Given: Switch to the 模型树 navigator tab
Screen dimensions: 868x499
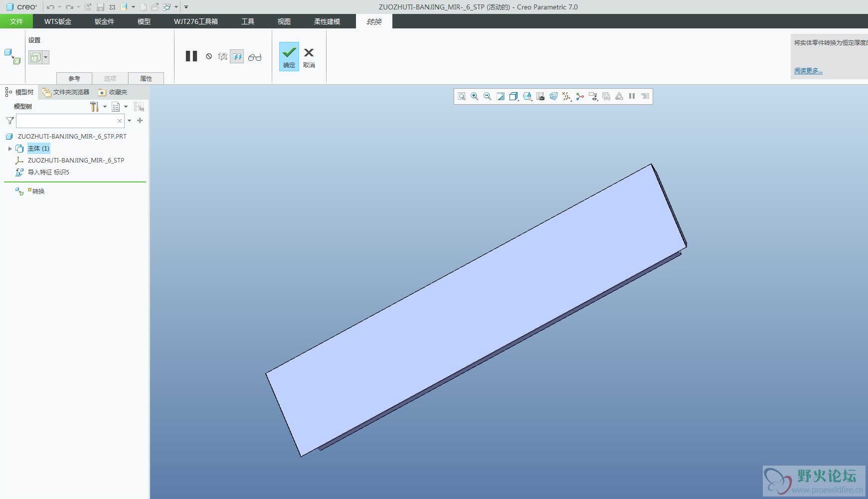Looking at the screenshot, I should (x=19, y=92).
